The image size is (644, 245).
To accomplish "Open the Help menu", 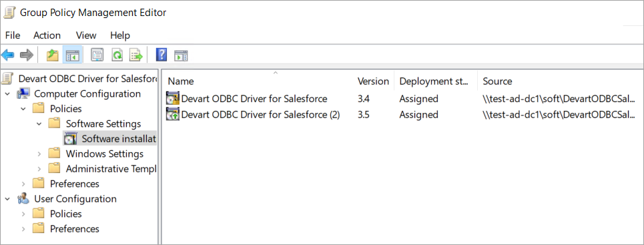I will click(x=120, y=35).
